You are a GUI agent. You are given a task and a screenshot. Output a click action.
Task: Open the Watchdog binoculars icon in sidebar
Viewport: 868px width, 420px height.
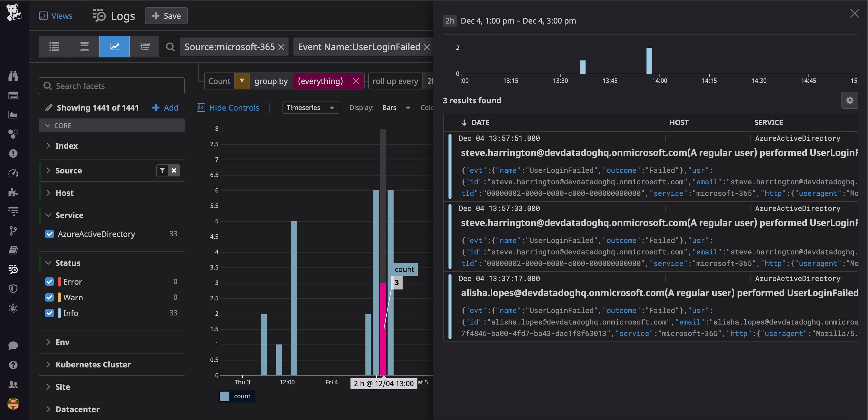[x=13, y=76]
